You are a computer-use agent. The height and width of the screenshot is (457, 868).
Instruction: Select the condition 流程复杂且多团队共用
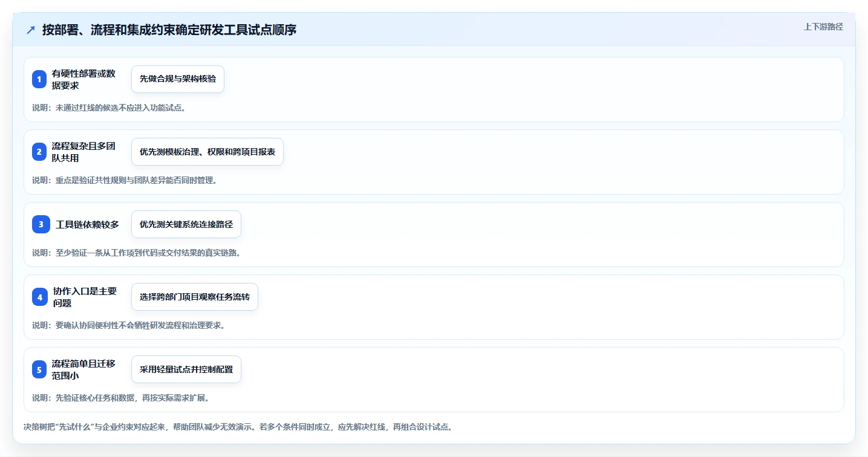pos(83,152)
